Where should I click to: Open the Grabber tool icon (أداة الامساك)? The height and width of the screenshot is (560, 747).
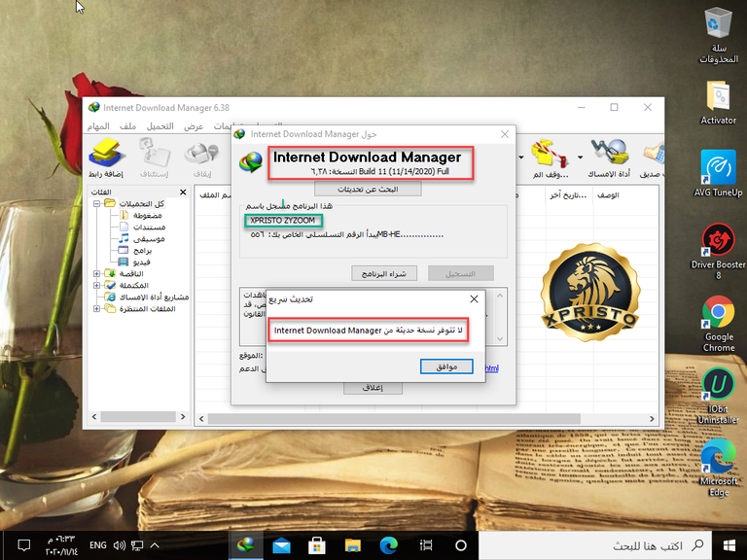pos(609,158)
